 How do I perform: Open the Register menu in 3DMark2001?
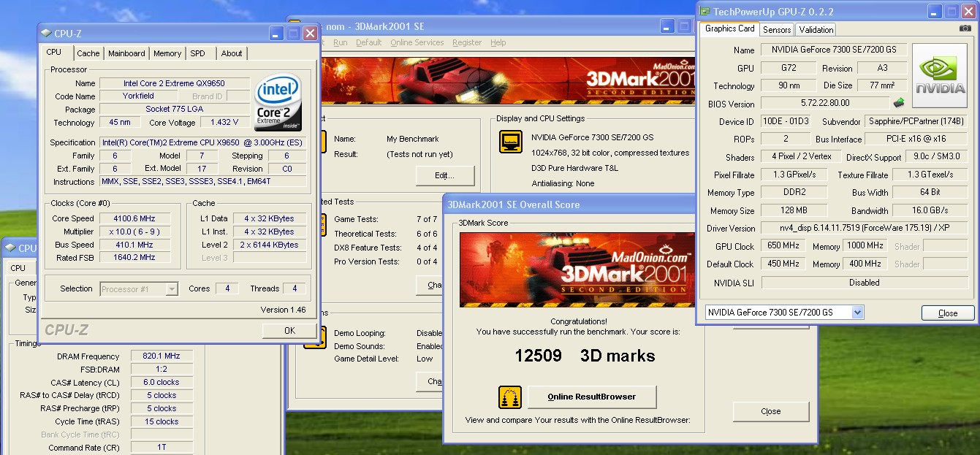[466, 43]
